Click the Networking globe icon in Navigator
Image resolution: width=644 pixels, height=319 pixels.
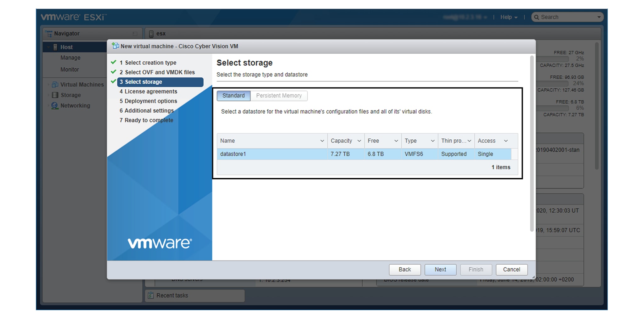(x=55, y=106)
